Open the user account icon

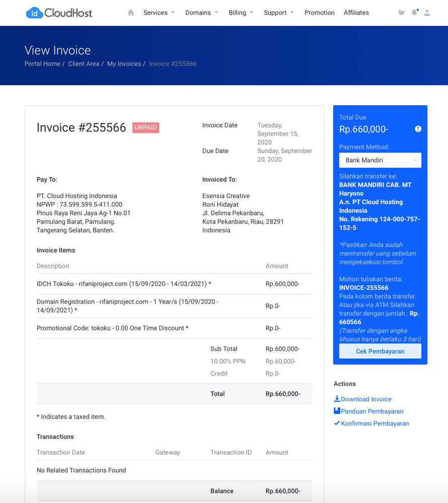pyautogui.click(x=427, y=12)
